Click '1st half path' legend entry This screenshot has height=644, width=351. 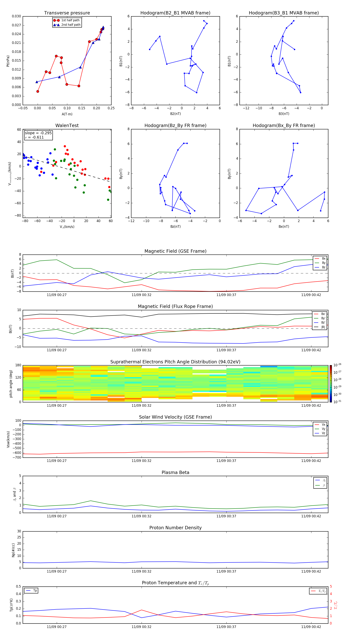(x=67, y=20)
